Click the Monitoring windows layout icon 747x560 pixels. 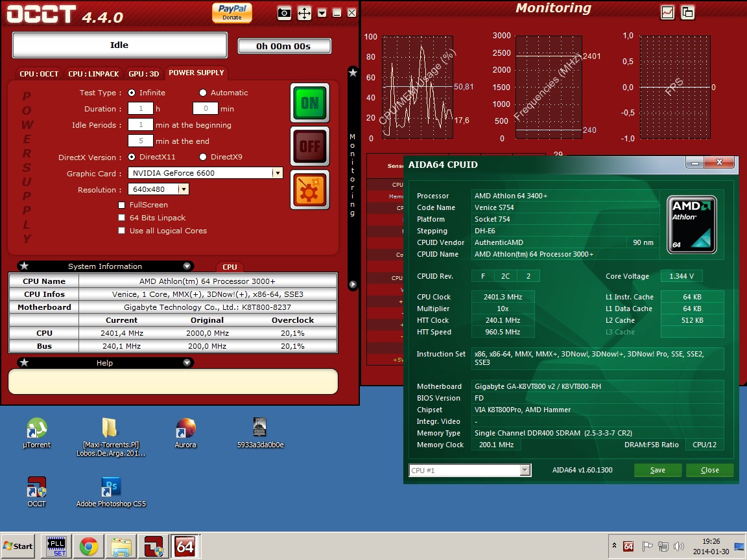click(x=687, y=12)
